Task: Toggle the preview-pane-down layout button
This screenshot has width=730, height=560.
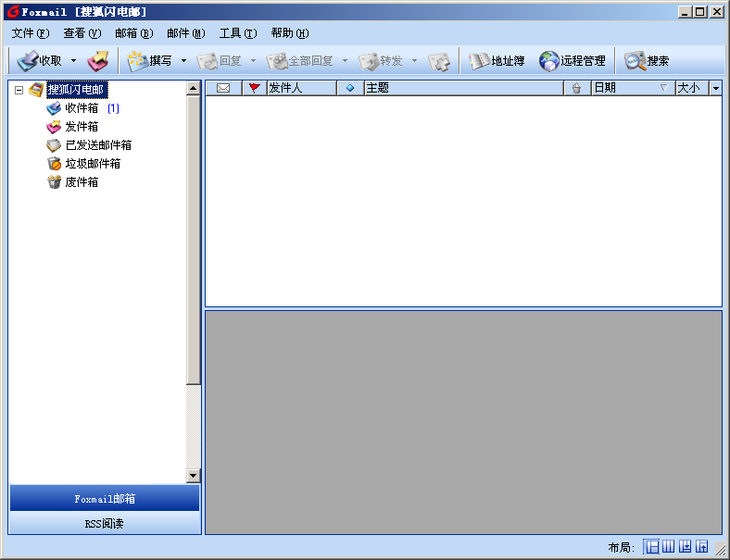Action: [x=685, y=547]
